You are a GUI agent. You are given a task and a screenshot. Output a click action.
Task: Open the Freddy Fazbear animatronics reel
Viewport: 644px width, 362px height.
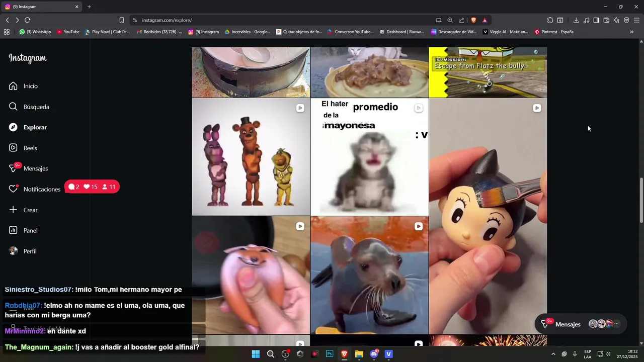251,157
